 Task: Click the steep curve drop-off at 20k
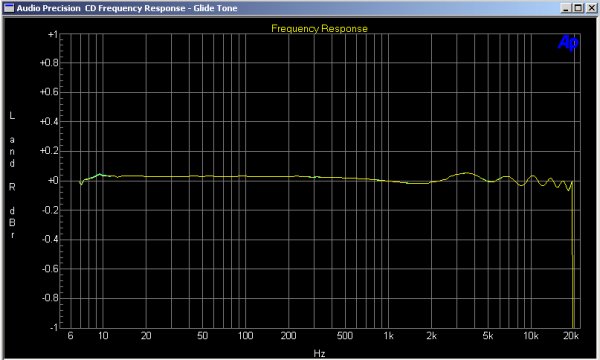coord(573,254)
